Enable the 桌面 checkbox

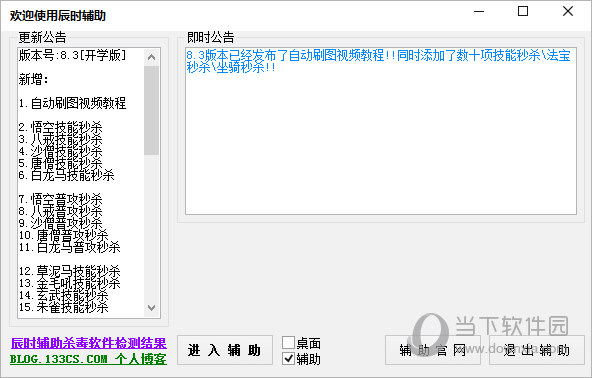(x=288, y=343)
